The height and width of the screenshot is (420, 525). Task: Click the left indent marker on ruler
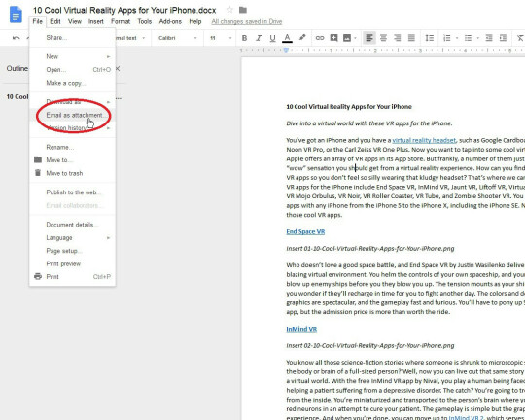(x=286, y=50)
